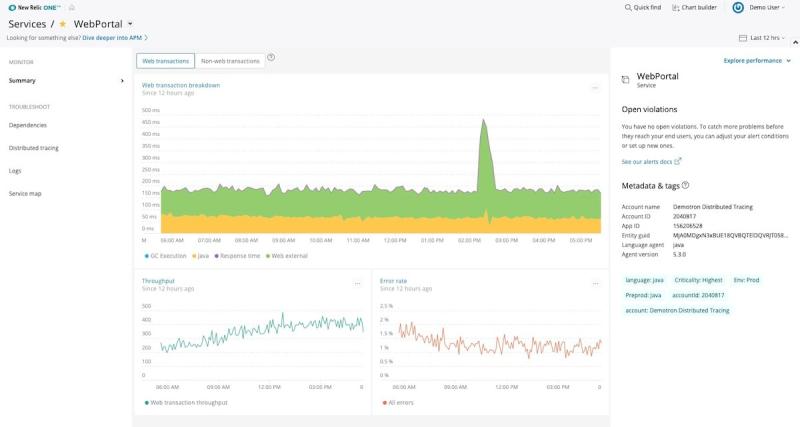Select the Env: Prod tag
800x427 pixels.
[746, 280]
